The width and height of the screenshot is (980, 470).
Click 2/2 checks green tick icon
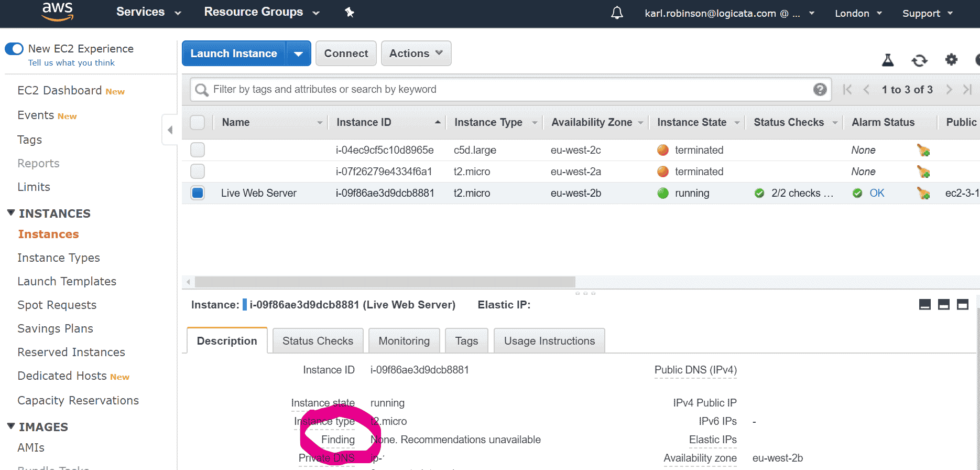759,193
